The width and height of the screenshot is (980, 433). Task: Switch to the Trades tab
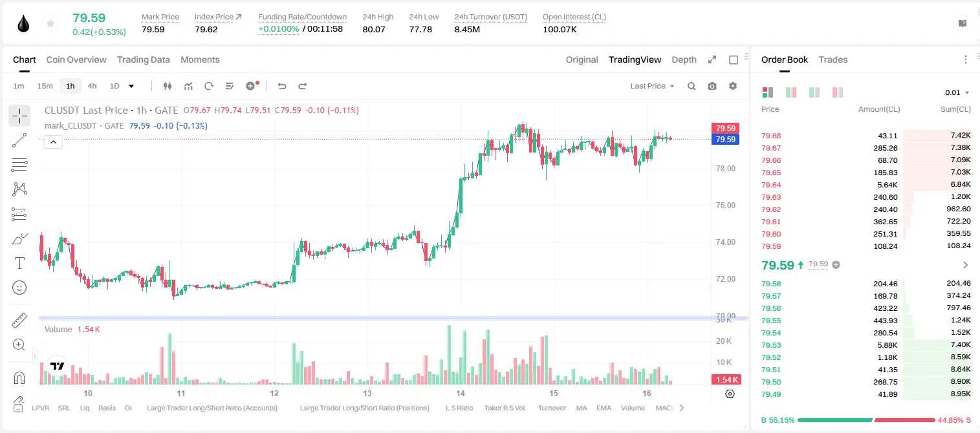(x=833, y=59)
